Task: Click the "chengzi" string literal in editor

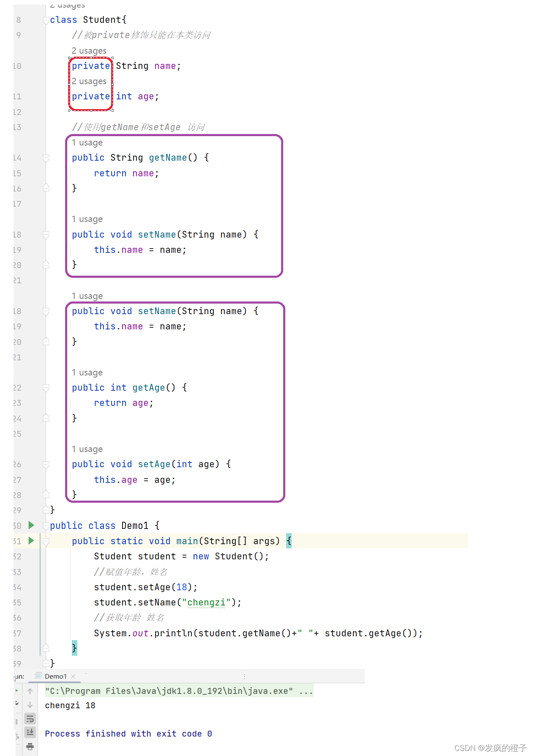Action: tap(206, 603)
